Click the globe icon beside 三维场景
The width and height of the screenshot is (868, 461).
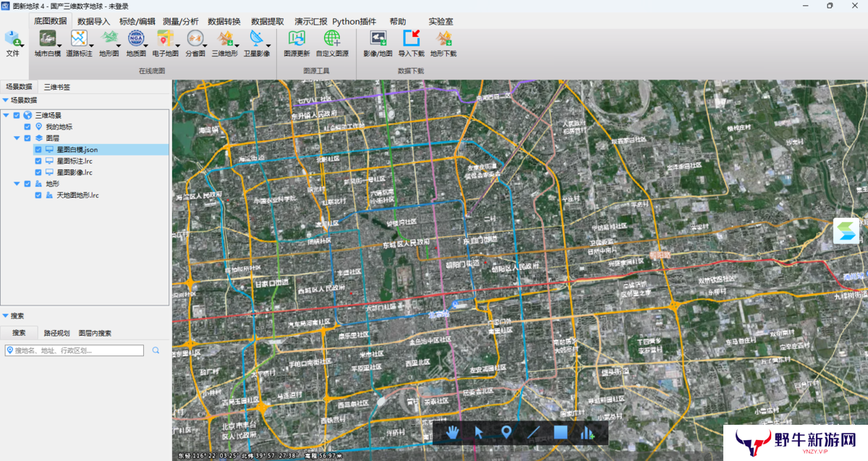pos(27,115)
